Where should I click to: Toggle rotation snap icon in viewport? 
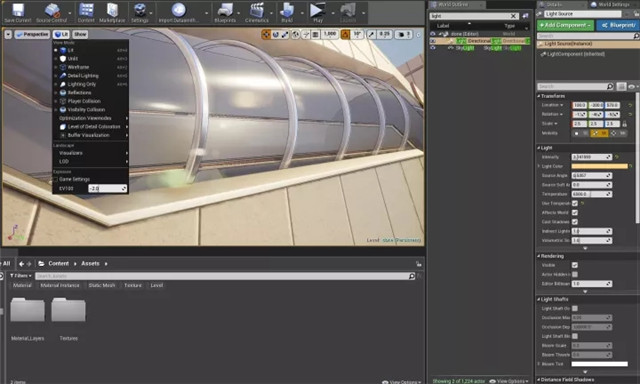[x=345, y=35]
